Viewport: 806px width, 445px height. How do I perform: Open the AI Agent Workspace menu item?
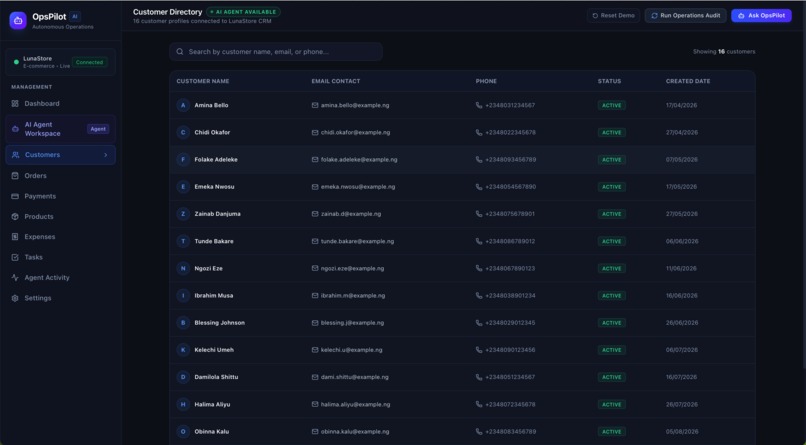[60, 129]
